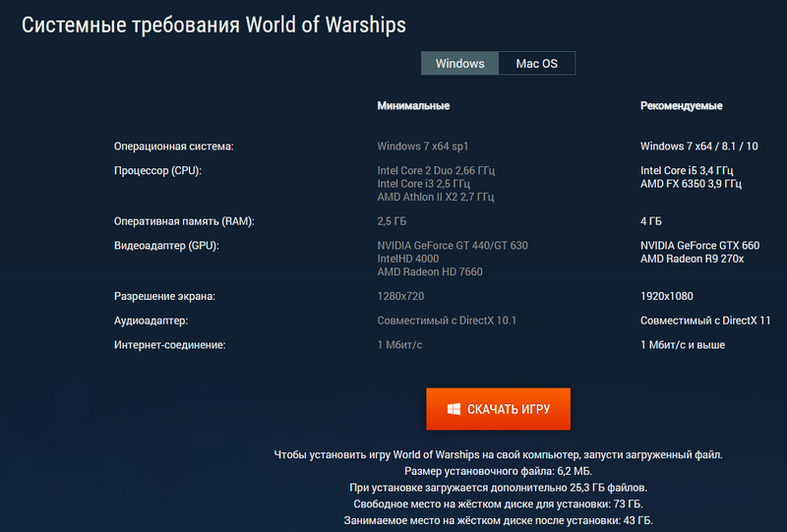Viewport: 787px width, 532px height.
Task: Click the AMD Athlon II X2 2,7 ГГц line
Action: [x=436, y=197]
